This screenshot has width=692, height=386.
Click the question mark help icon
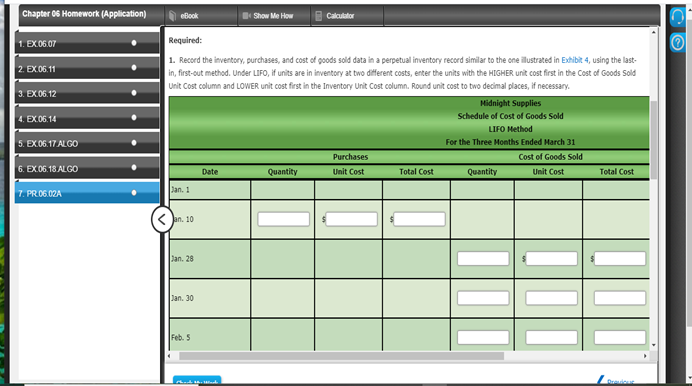[x=677, y=43]
